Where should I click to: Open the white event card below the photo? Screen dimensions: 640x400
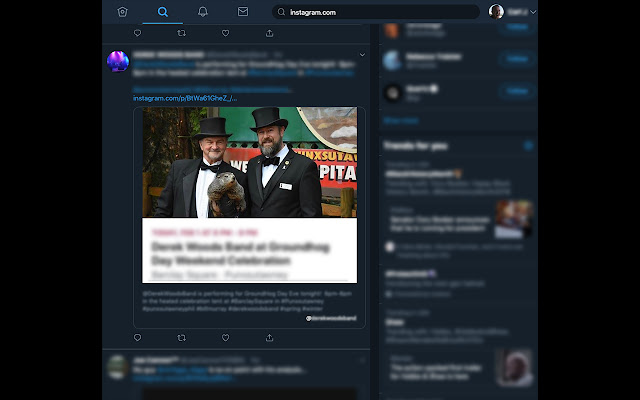(249, 250)
